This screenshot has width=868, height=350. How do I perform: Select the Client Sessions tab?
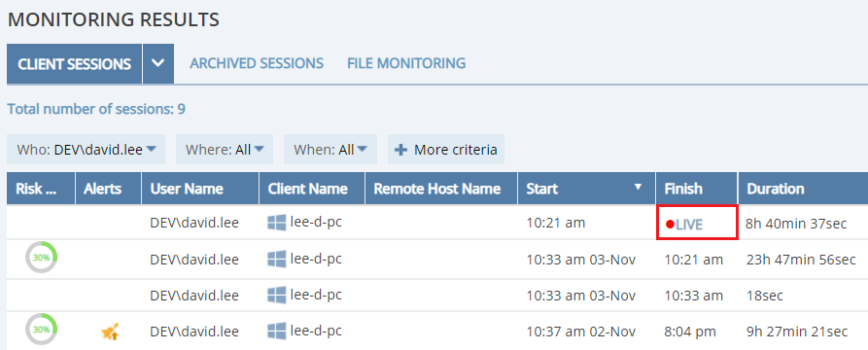(x=74, y=64)
